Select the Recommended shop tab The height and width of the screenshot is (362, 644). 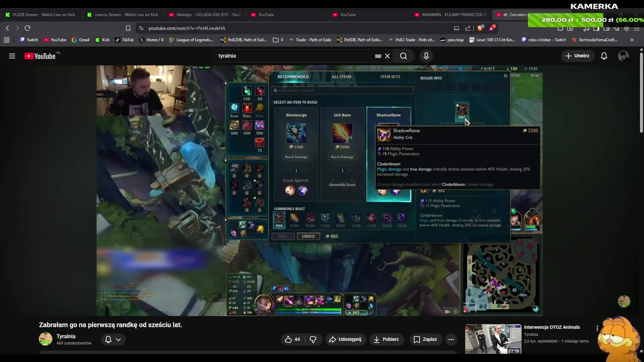tap(293, 76)
